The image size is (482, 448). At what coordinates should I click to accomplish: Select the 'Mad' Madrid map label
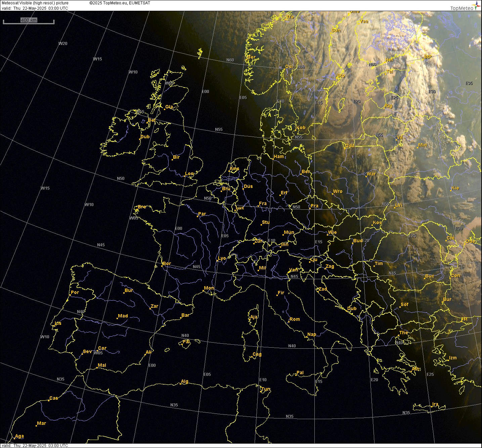click(x=123, y=316)
